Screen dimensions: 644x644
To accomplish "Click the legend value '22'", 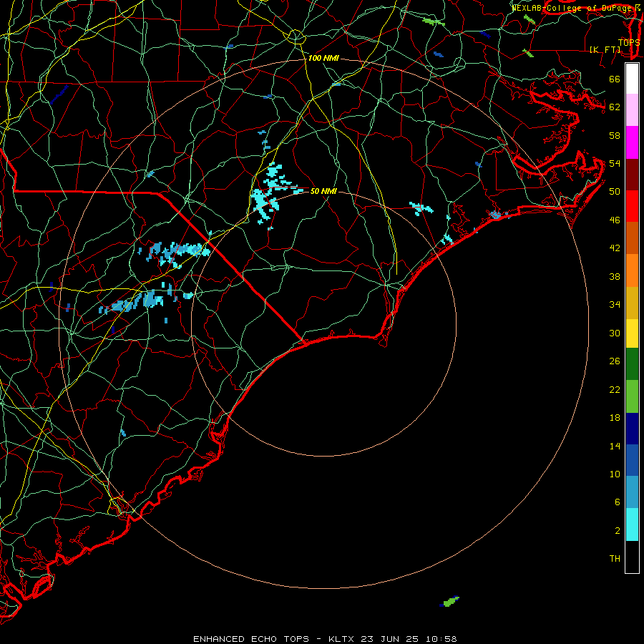I will click(615, 390).
